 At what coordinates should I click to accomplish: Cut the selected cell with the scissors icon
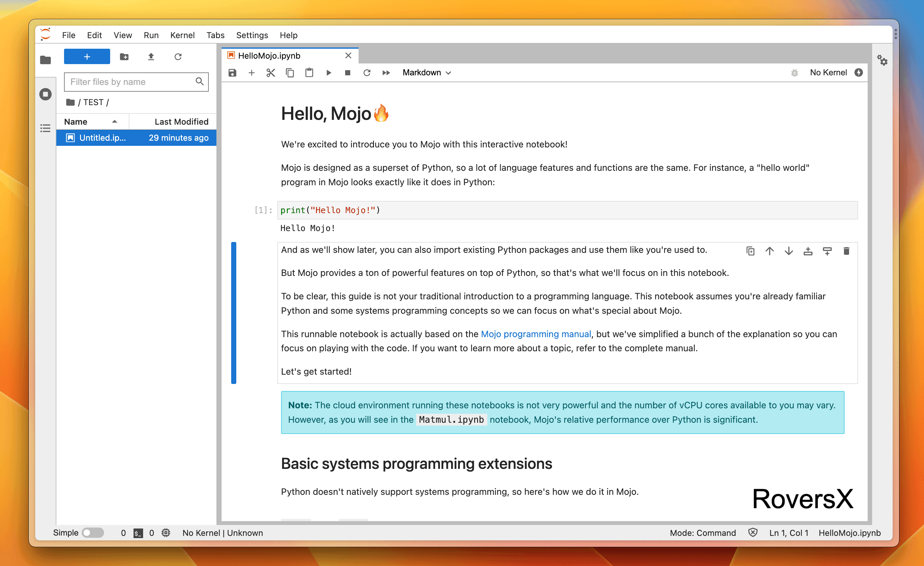tap(270, 72)
